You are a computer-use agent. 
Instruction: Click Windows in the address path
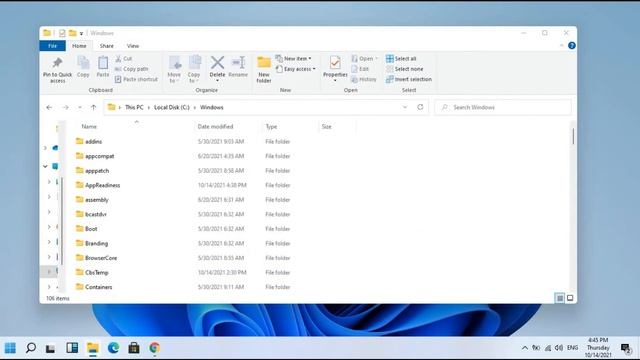211,107
